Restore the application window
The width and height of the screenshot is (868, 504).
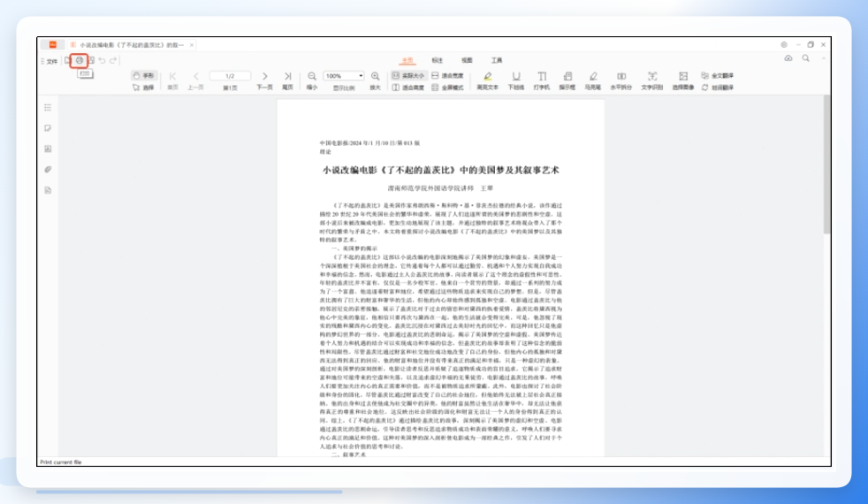point(811,45)
